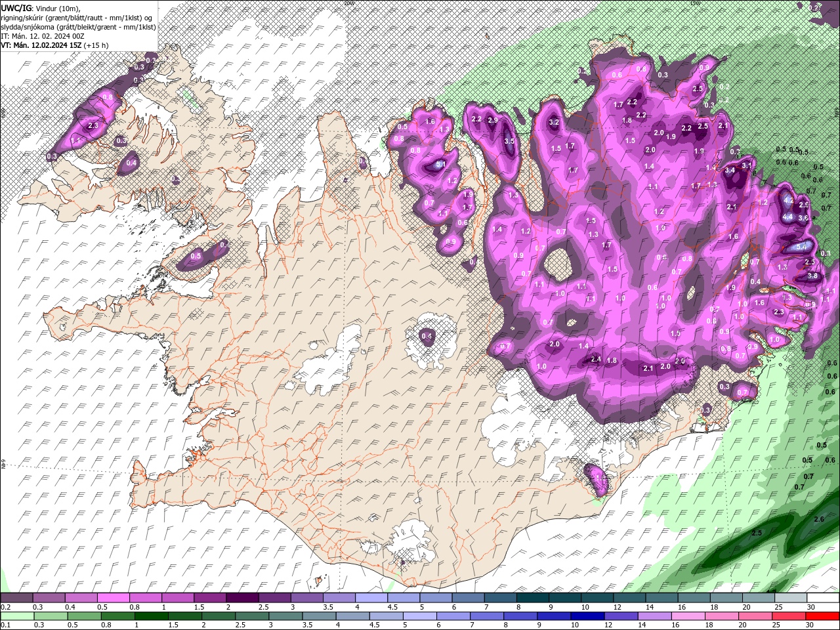Pick the white 30 swatch ending snow scale
The image size is (840, 630).
tap(822, 598)
